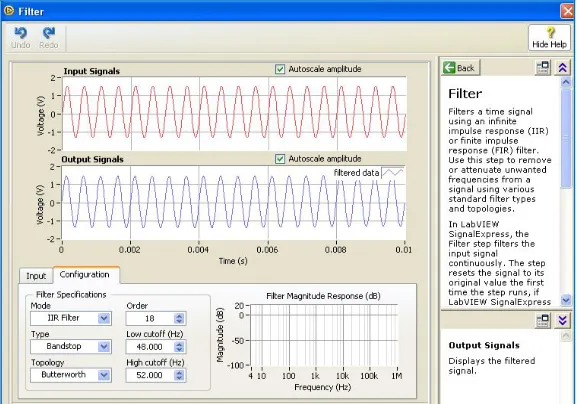This screenshot has height=404, width=580.
Task: Click the Hide Help button
Action: (549, 38)
